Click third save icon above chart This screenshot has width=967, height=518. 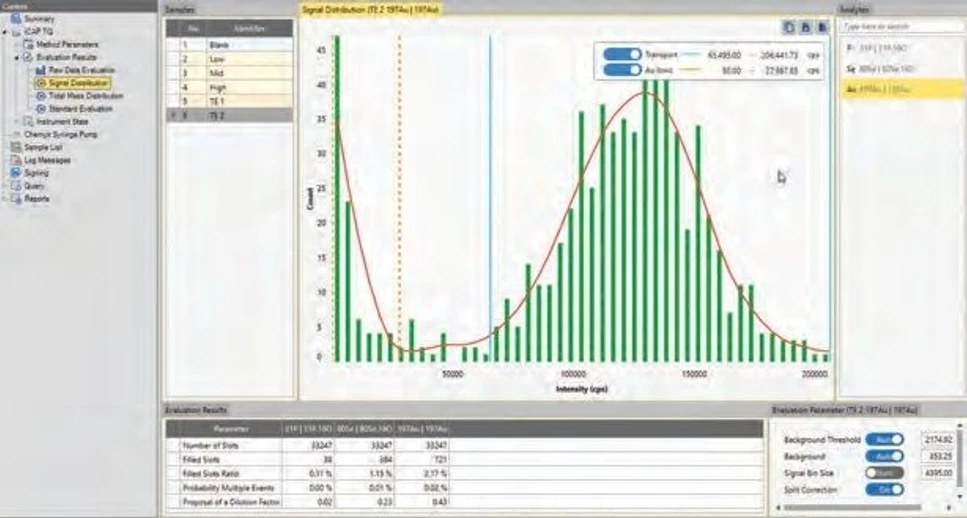tap(822, 28)
